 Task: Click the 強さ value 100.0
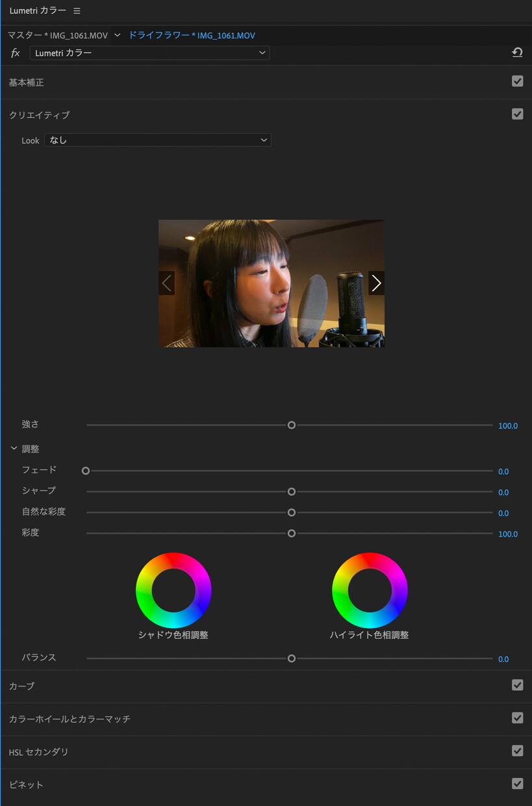(508, 426)
